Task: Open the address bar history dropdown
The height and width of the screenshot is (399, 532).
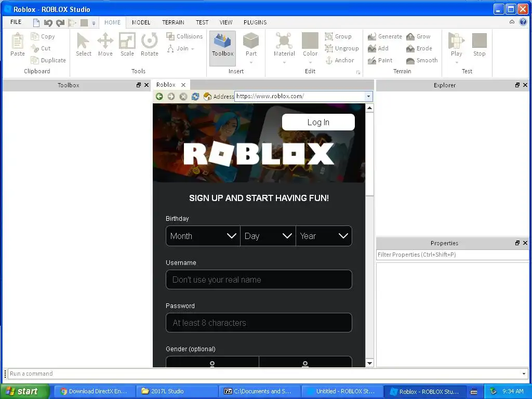Action: tap(368, 96)
